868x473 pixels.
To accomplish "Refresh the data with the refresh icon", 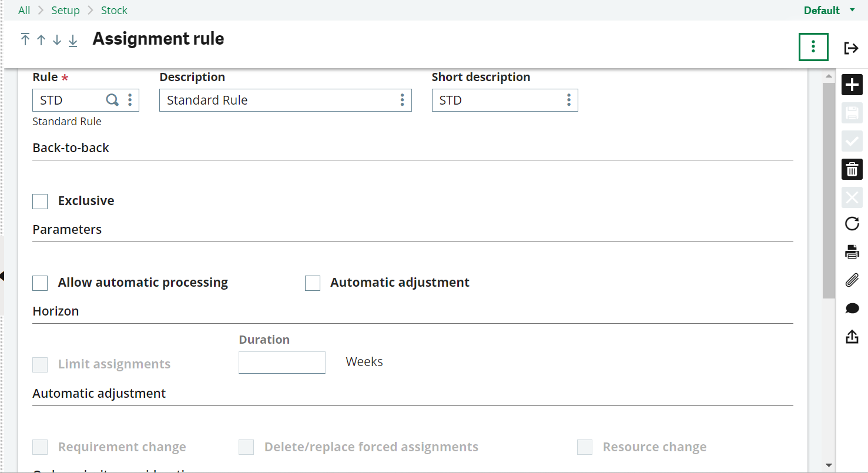I will point(852,223).
